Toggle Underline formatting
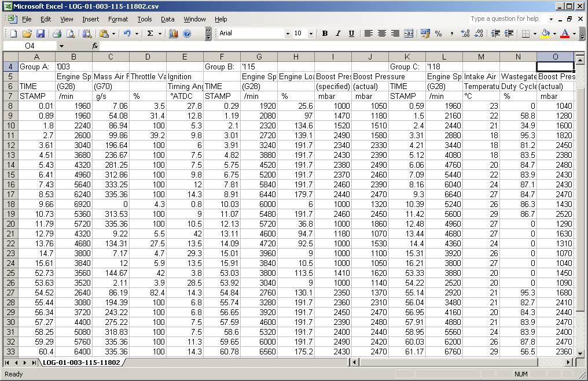This screenshot has height=381, width=588. (x=351, y=34)
